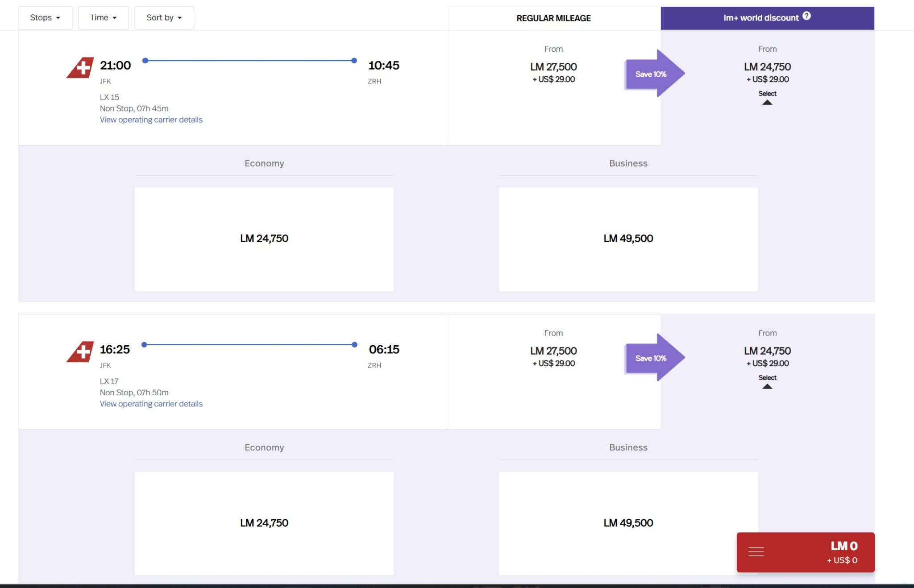Click the red LM 0 cart summary total
The image size is (914, 588).
pos(843,552)
